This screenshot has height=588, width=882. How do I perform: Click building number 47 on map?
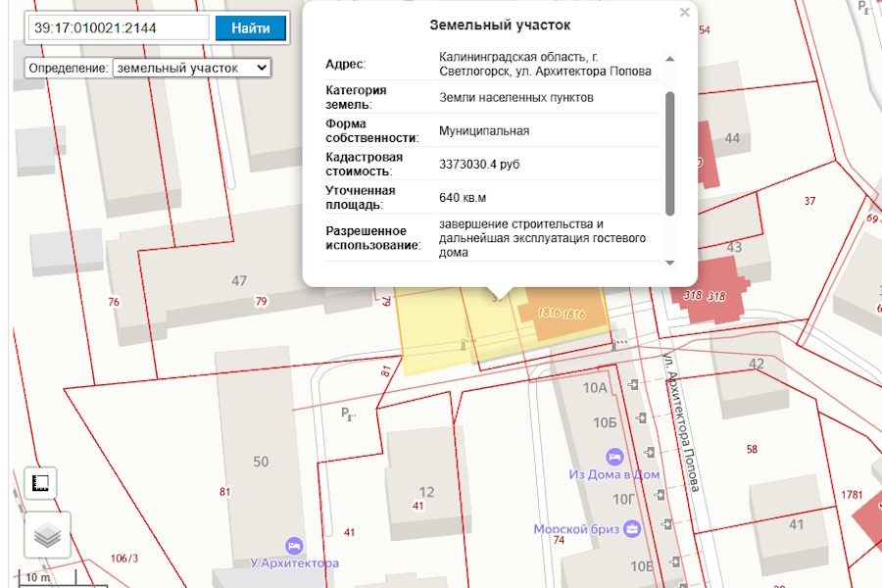pos(239,281)
